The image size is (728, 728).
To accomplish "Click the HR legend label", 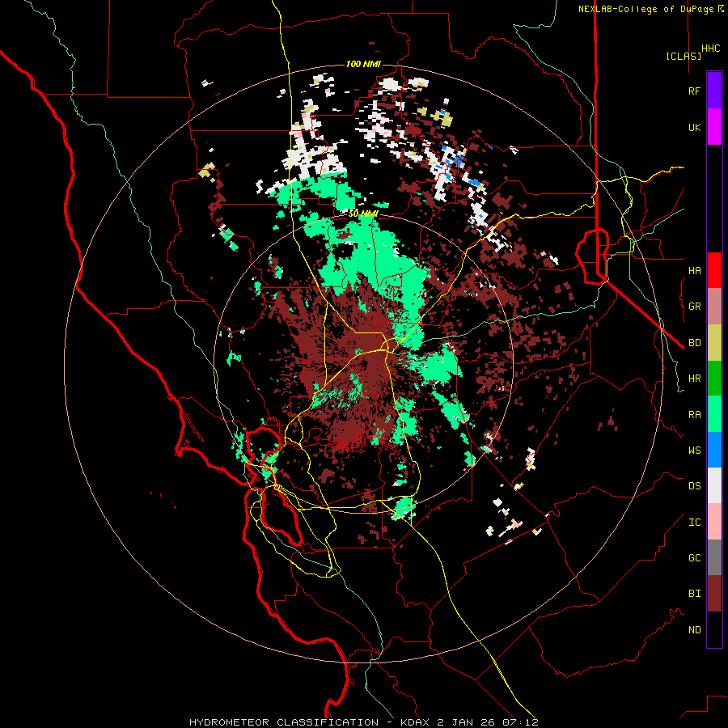I will pyautogui.click(x=694, y=379).
